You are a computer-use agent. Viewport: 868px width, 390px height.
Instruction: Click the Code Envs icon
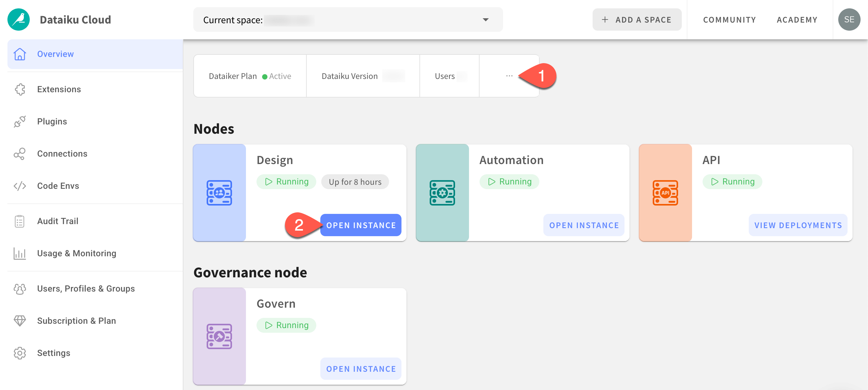20,186
